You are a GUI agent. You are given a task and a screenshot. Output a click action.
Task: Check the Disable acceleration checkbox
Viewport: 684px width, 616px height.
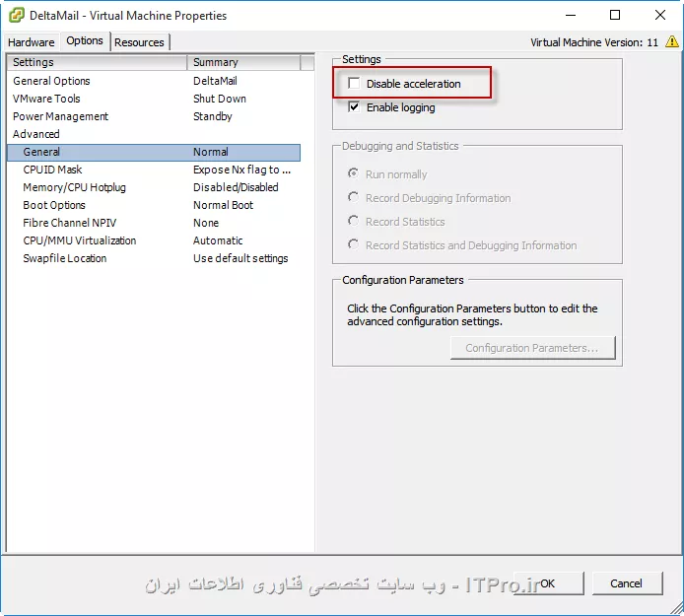tap(354, 83)
